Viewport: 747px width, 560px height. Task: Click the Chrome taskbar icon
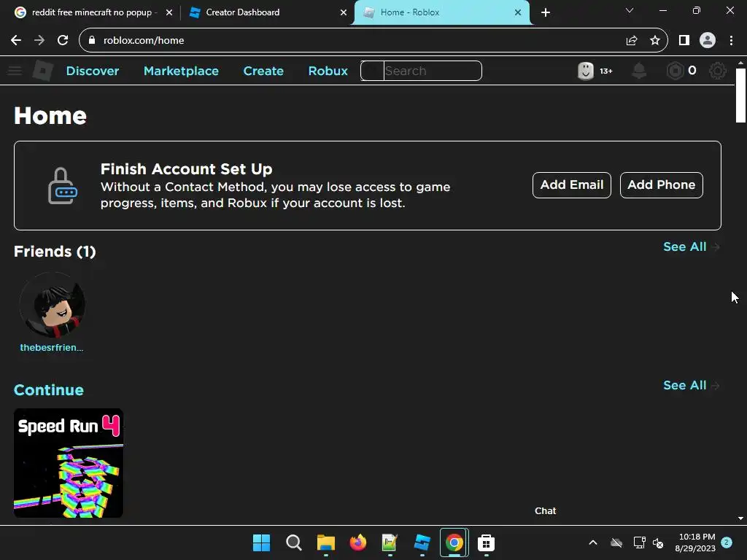tap(454, 542)
